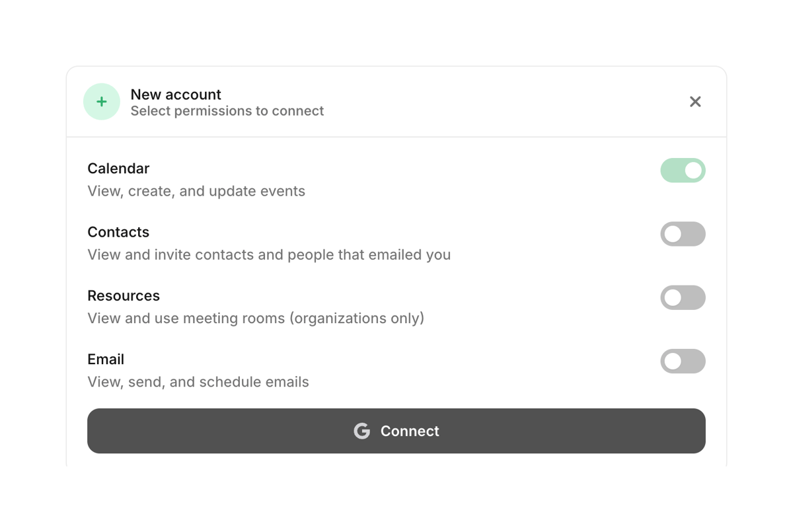Screen dimensions: 793x532
Task: Enable the Contacts permission toggle
Action: (x=683, y=234)
